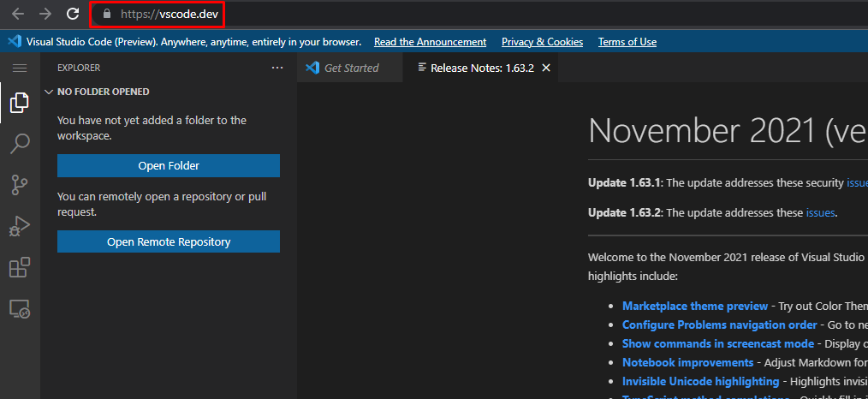Viewport: 868px width, 399px height.
Task: Switch to the Get Started tab
Action: (350, 68)
